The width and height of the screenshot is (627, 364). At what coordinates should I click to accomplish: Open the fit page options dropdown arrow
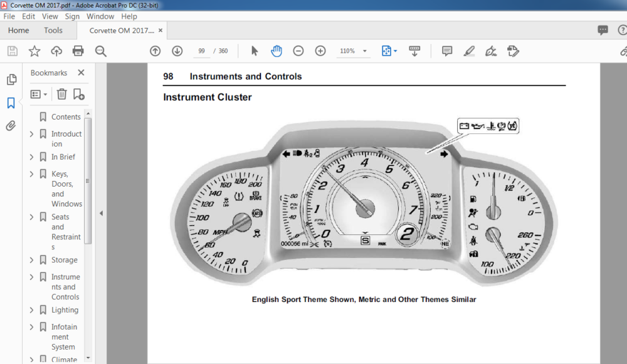396,51
